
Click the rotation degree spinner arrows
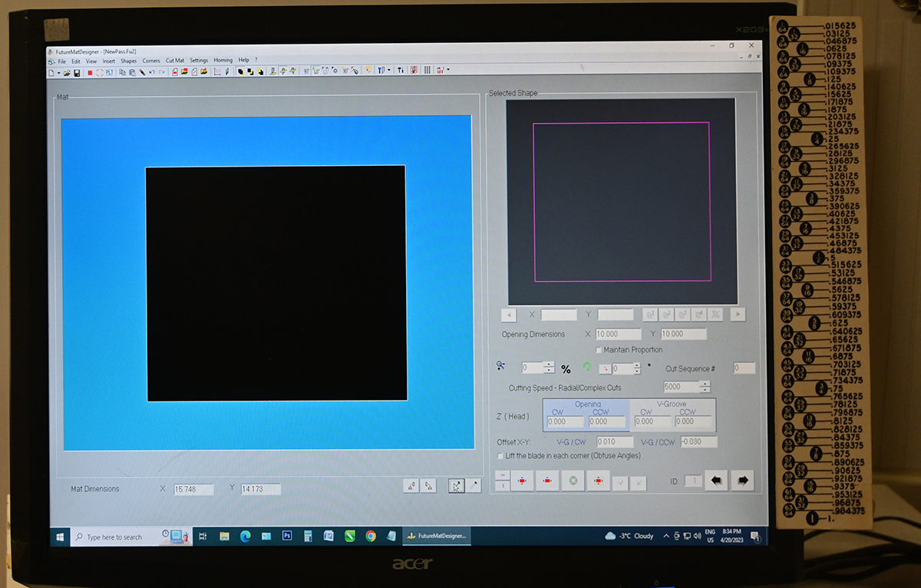637,368
